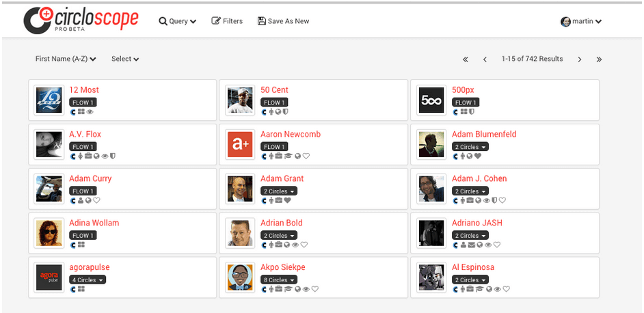Open the 4 Circles dropdown on agorapulse
This screenshot has width=644, height=313.
pyautogui.click(x=88, y=280)
